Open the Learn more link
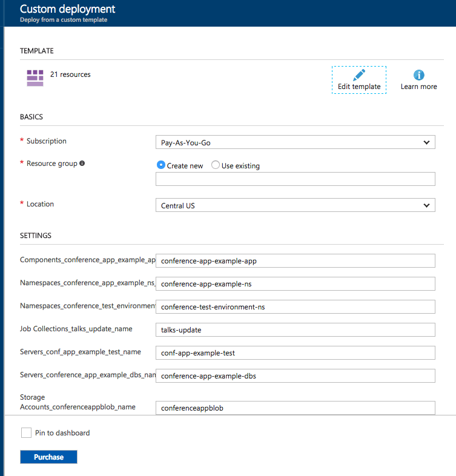Screen dimensions: 456x476 point(418,87)
